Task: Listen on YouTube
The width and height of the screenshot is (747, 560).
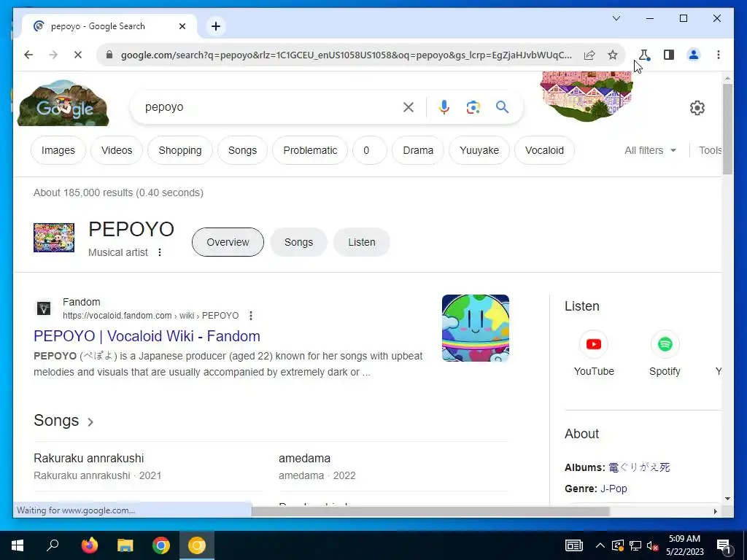Action: (x=594, y=354)
